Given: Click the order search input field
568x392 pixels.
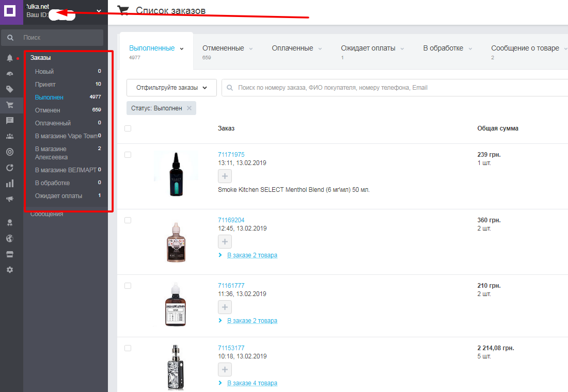Looking at the screenshot, I should click(395, 88).
